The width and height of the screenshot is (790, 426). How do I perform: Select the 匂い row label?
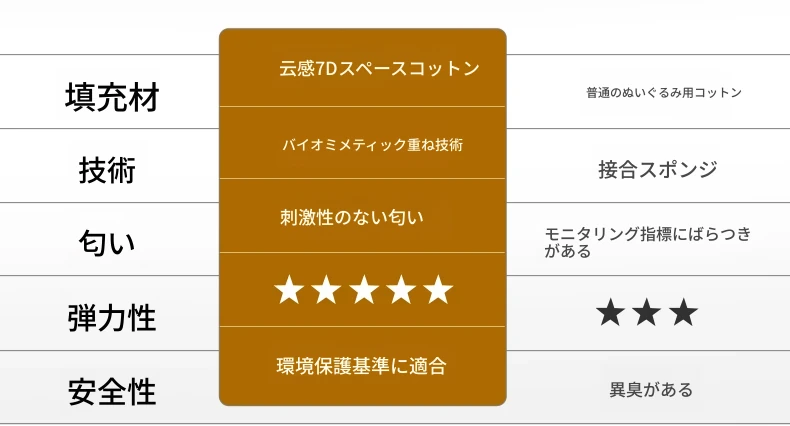[x=107, y=243]
